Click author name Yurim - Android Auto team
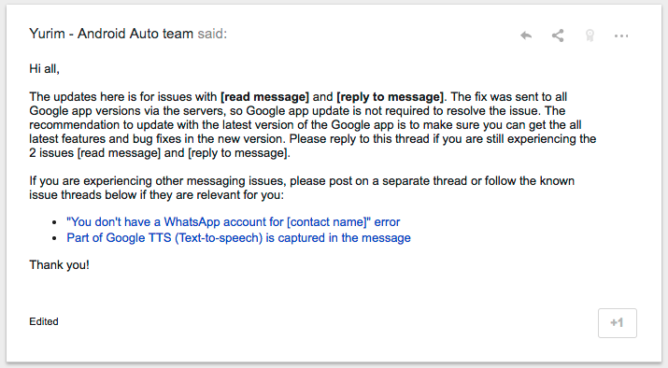The width and height of the screenshot is (668, 368). (x=111, y=34)
